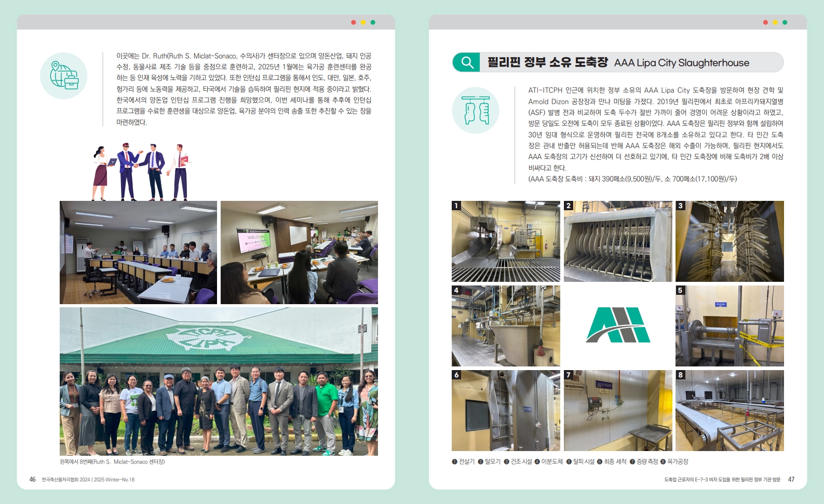Click the caption '왼쪽에서 8번째(Ruth S. Miclat-Sonaco 센터장)'
This screenshot has width=824, height=504.
click(x=112, y=461)
